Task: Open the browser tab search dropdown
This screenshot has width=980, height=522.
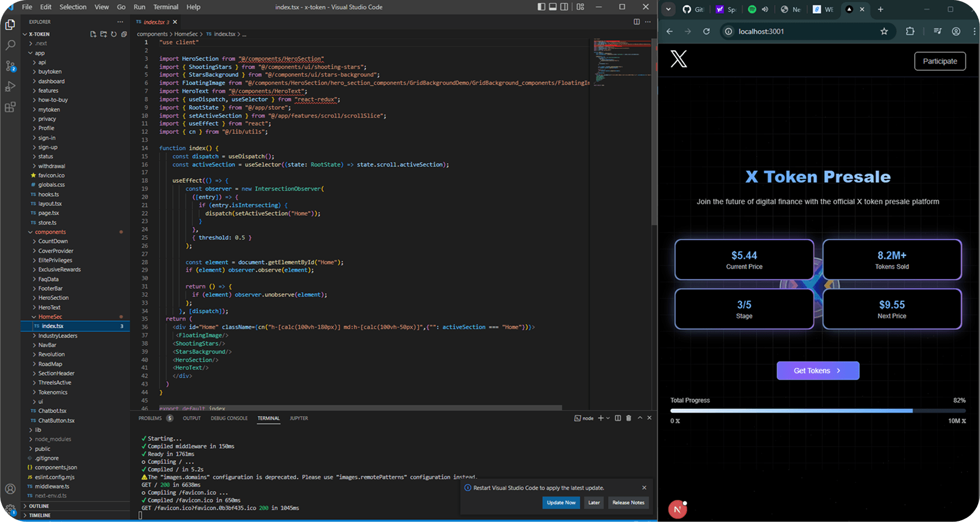Action: [668, 9]
